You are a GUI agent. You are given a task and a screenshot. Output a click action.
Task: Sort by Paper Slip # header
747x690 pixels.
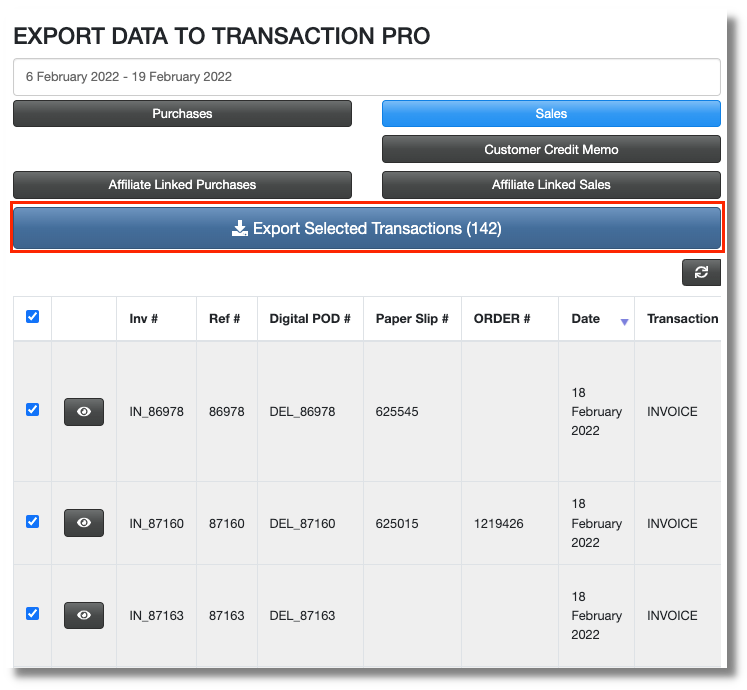[412, 319]
